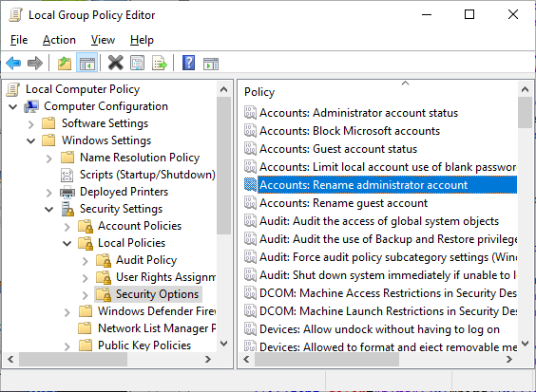Screen dimensions: 536x392
Task: Toggle the Show/Hide Action Pane icon
Action: click(x=211, y=64)
